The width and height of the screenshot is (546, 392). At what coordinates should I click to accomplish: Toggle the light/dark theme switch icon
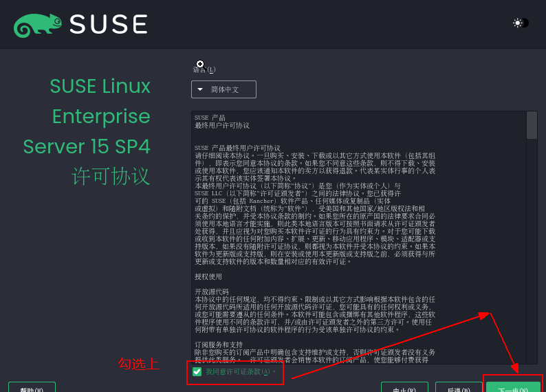tap(521, 23)
